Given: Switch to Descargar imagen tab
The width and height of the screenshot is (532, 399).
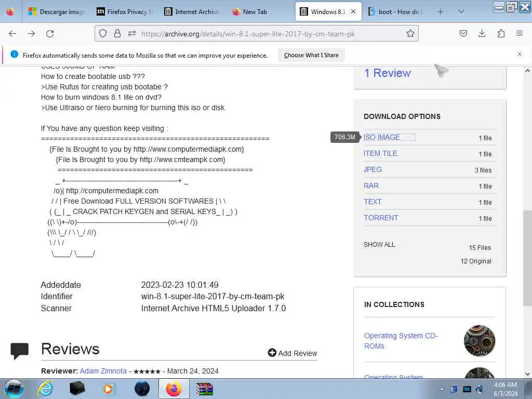Looking at the screenshot, I should click(x=56, y=11).
